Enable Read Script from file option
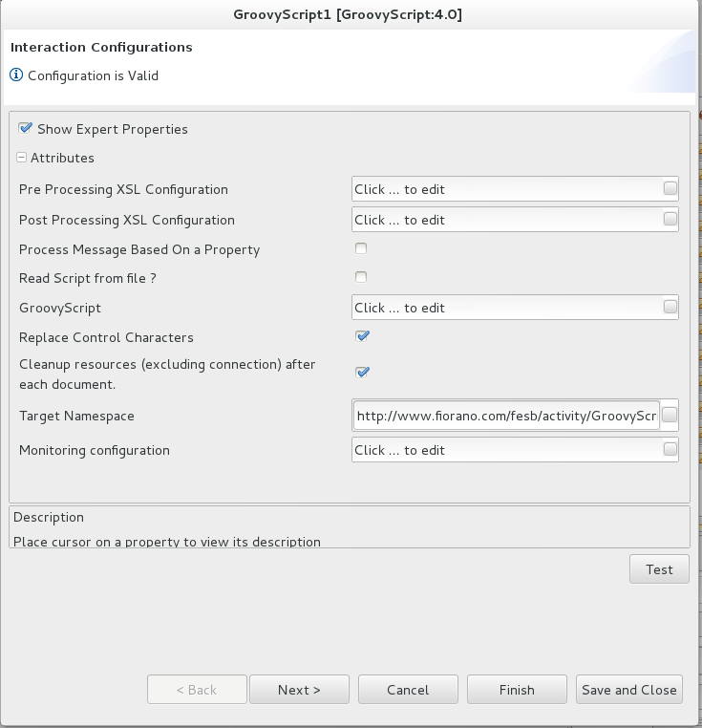Image resolution: width=702 pixels, height=728 pixels. pos(361,277)
